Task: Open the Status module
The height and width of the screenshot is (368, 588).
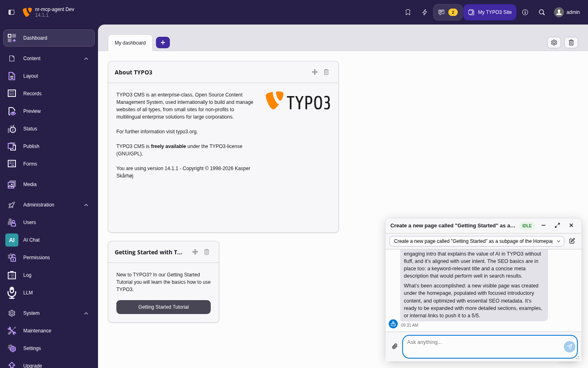Action: (x=49, y=129)
